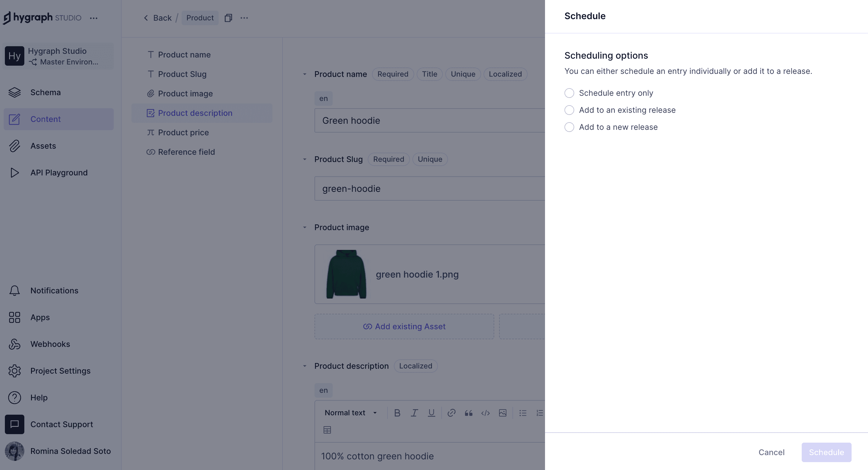Insert a table into the product description
Image resolution: width=868 pixels, height=470 pixels.
327,430
